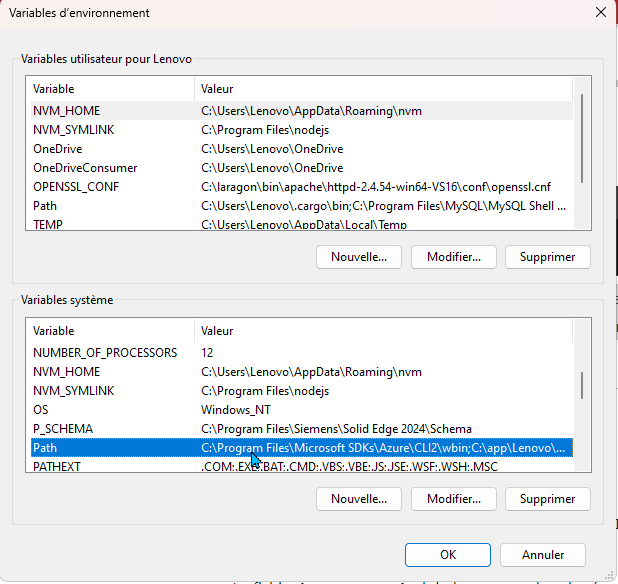
Task: Click Nouvelle... under user variables for Lenovo
Action: tap(358, 257)
